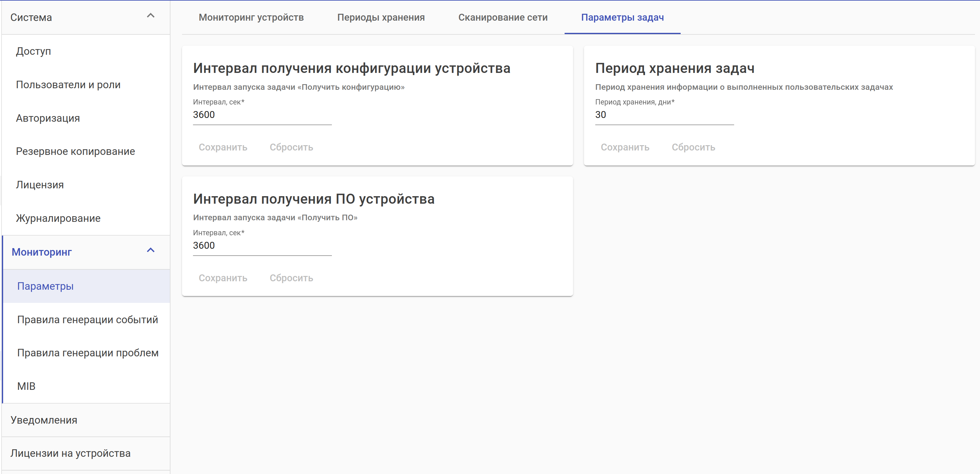
Task: Open the Периоды хранения tab
Action: [381, 18]
